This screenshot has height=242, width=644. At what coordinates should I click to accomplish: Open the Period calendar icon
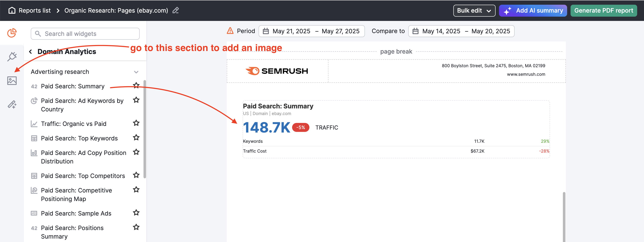(x=265, y=31)
